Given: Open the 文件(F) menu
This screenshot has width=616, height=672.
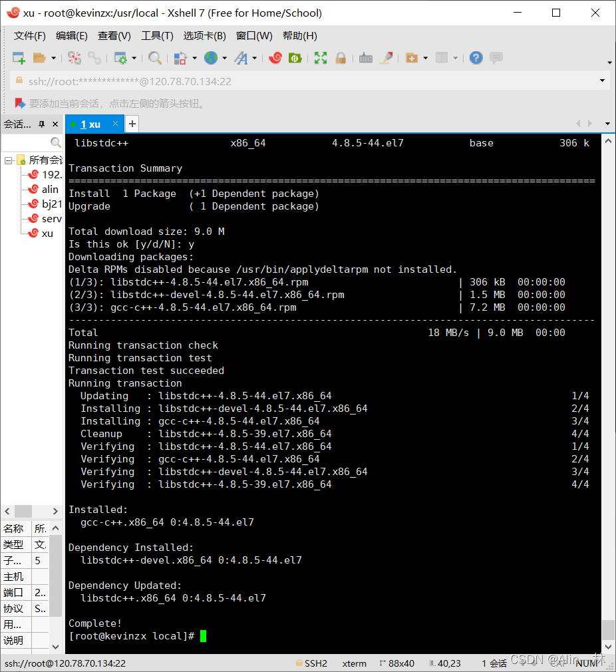Looking at the screenshot, I should click(29, 35).
